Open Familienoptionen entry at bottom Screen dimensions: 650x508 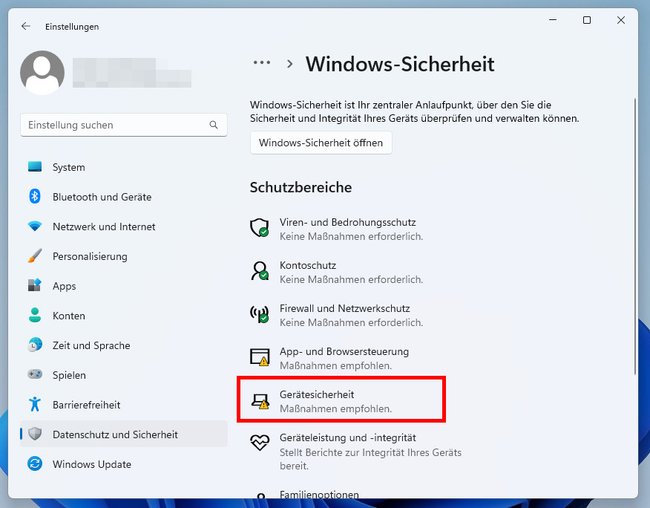coord(319,494)
